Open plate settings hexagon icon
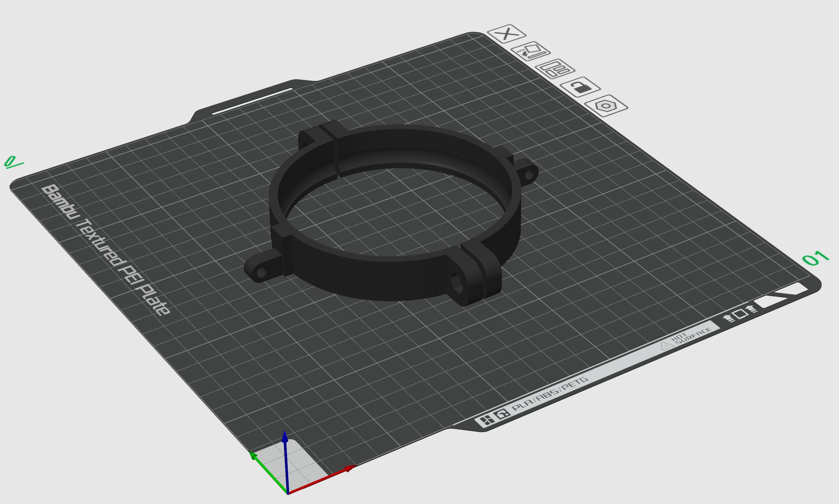The width and height of the screenshot is (839, 504). coord(606,106)
